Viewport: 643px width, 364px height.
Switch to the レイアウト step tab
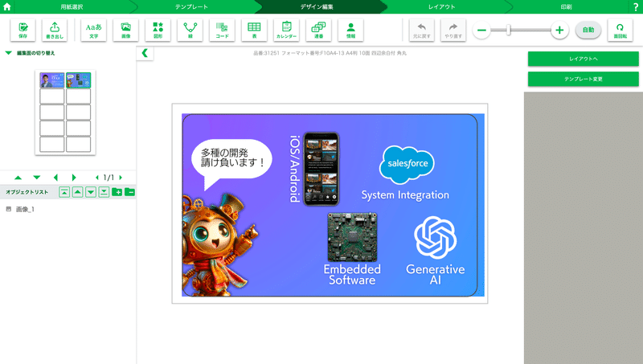click(x=441, y=7)
